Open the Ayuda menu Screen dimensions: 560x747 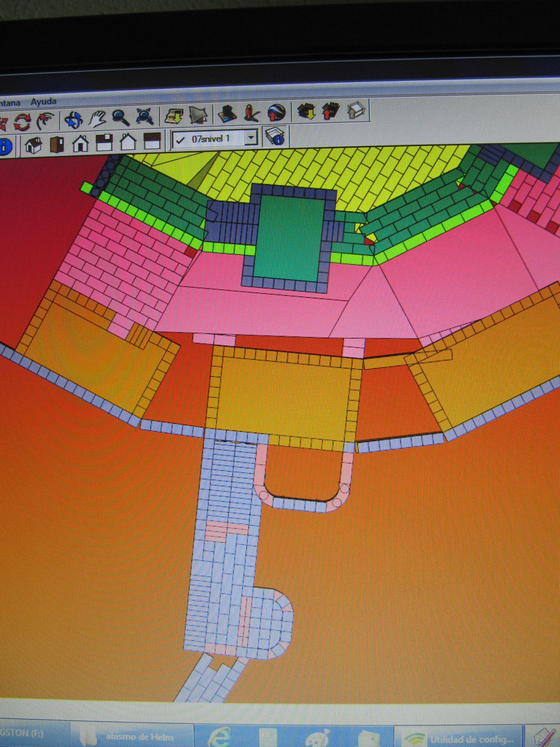43,101
